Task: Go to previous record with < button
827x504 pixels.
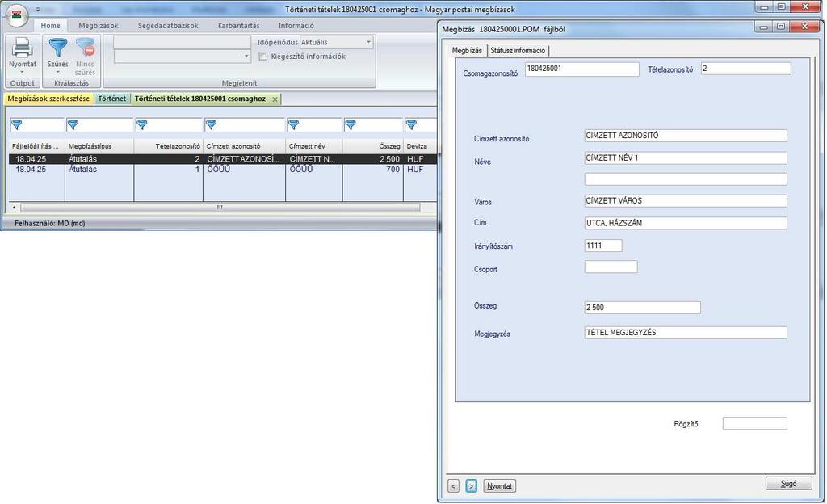Action: 454,486
